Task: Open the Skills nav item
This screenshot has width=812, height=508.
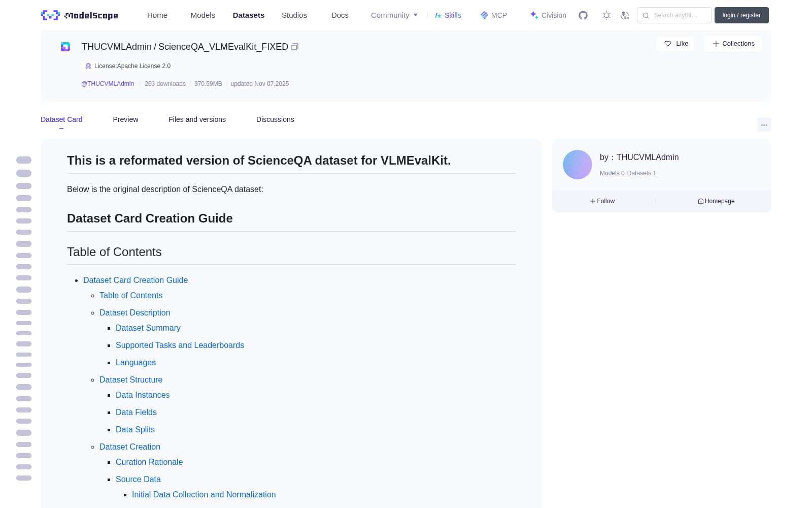Action: pos(448,15)
